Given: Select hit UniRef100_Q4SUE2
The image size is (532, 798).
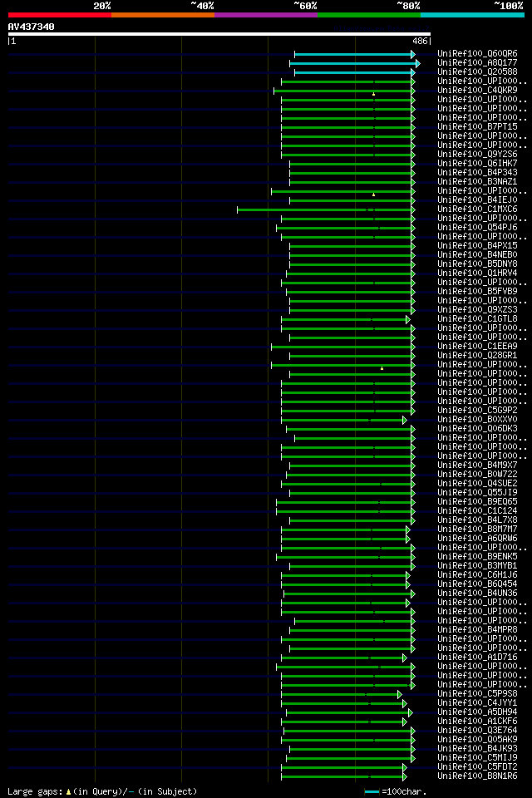Looking at the screenshot, I should pyautogui.click(x=477, y=484).
